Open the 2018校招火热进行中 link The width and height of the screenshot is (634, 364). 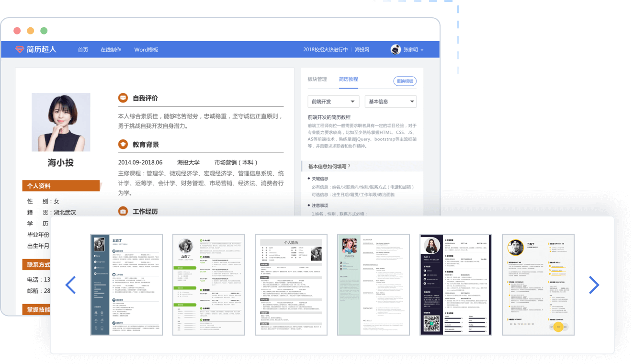[x=326, y=50]
